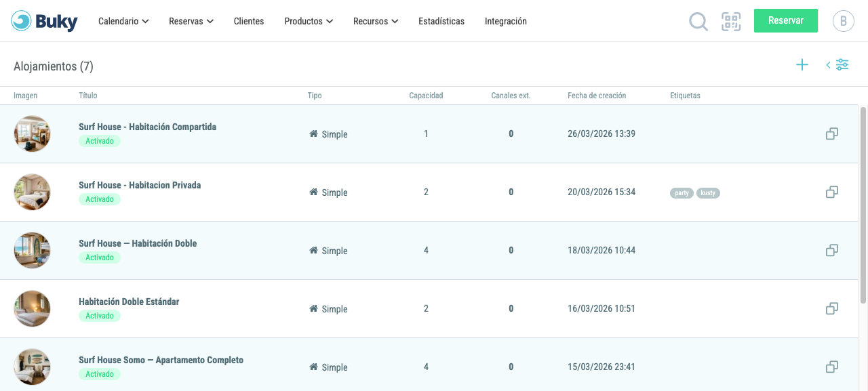Click the Buky logo
Viewport: 868px width, 391px height.
point(45,22)
